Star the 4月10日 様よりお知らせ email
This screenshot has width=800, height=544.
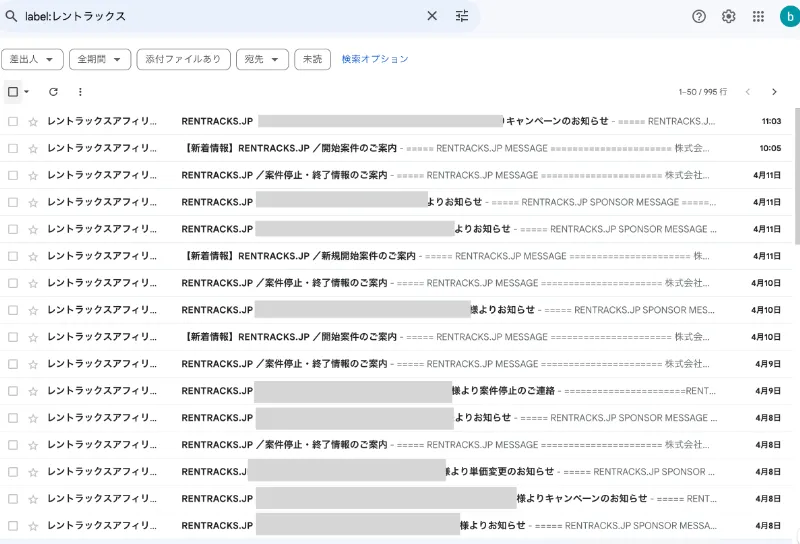pyautogui.click(x=33, y=310)
